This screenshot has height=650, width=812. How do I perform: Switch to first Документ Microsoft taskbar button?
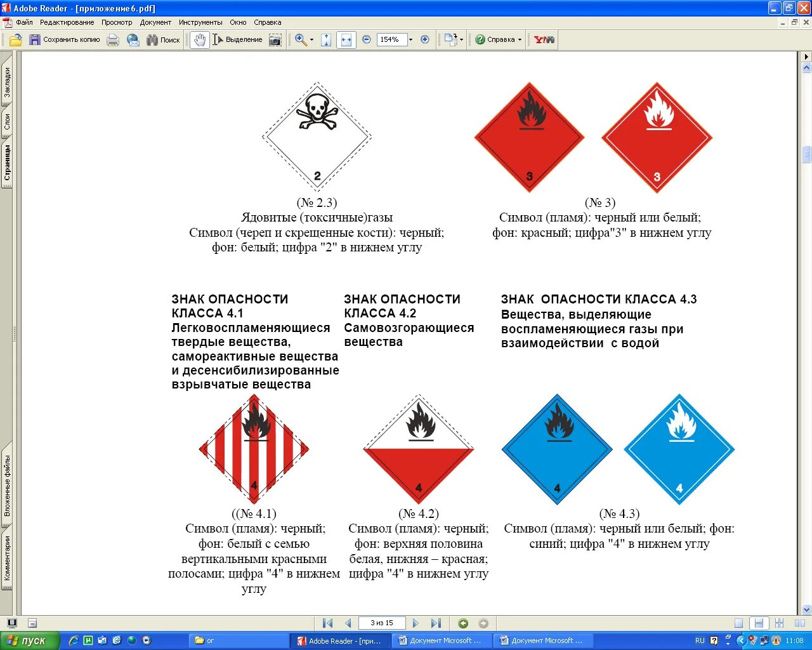442,640
